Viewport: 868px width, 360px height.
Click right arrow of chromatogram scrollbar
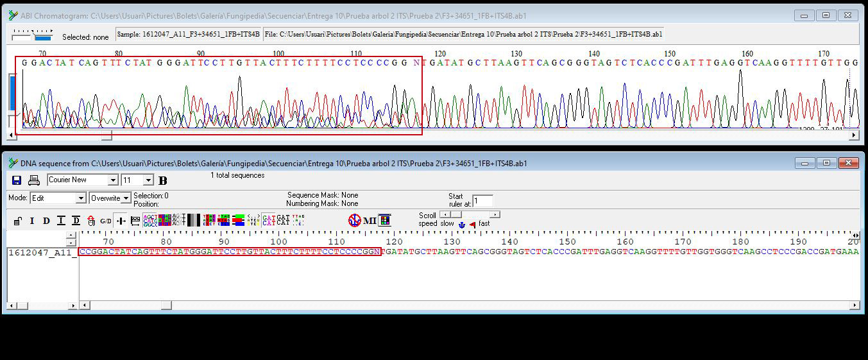[854, 135]
